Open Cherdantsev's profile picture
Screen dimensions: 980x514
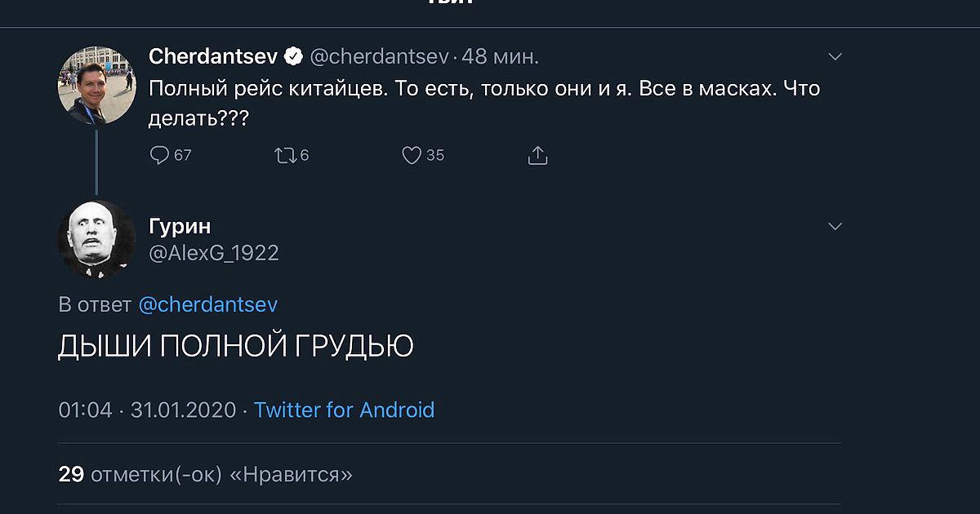tap(96, 86)
